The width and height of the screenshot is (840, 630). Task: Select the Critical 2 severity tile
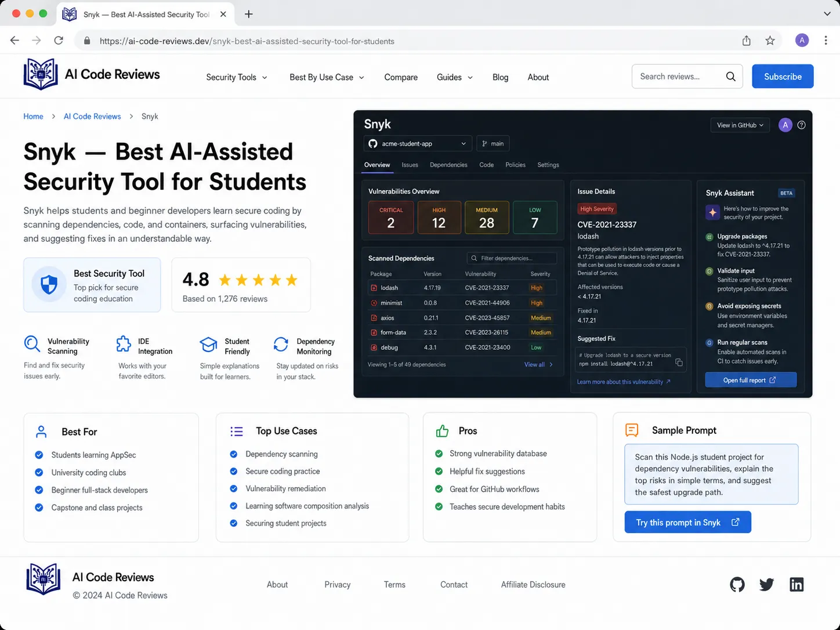tap(391, 217)
